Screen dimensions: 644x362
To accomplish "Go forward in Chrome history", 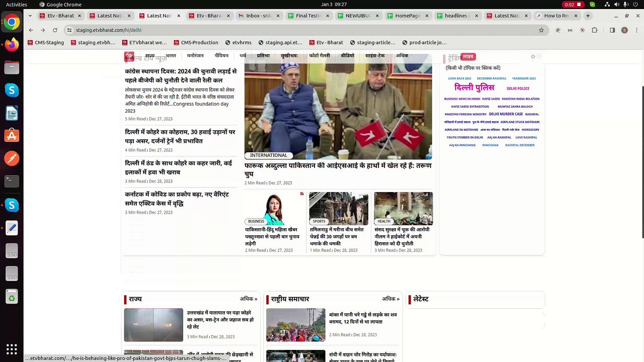I will 44,30.
